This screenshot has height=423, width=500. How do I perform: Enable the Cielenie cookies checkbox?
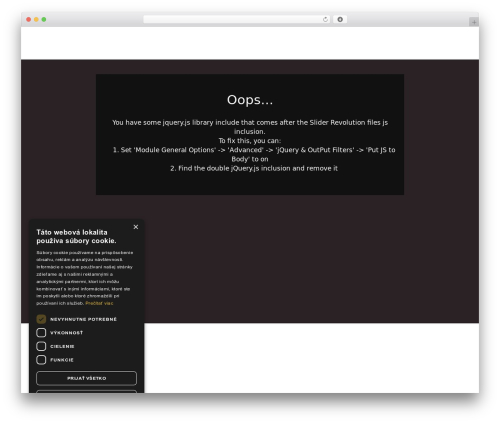pyautogui.click(x=41, y=346)
